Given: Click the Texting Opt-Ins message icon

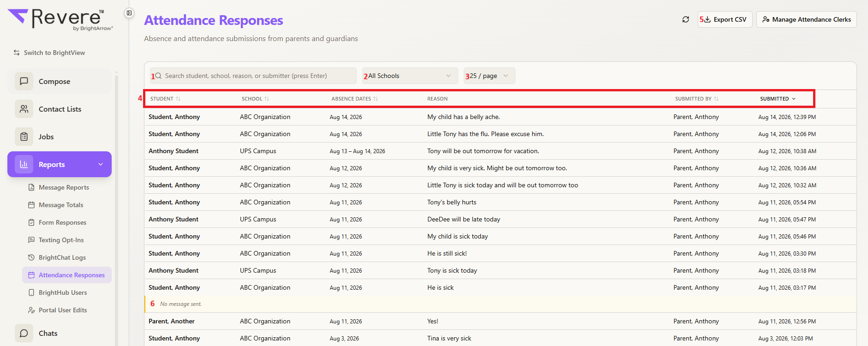Looking at the screenshot, I should point(31,240).
